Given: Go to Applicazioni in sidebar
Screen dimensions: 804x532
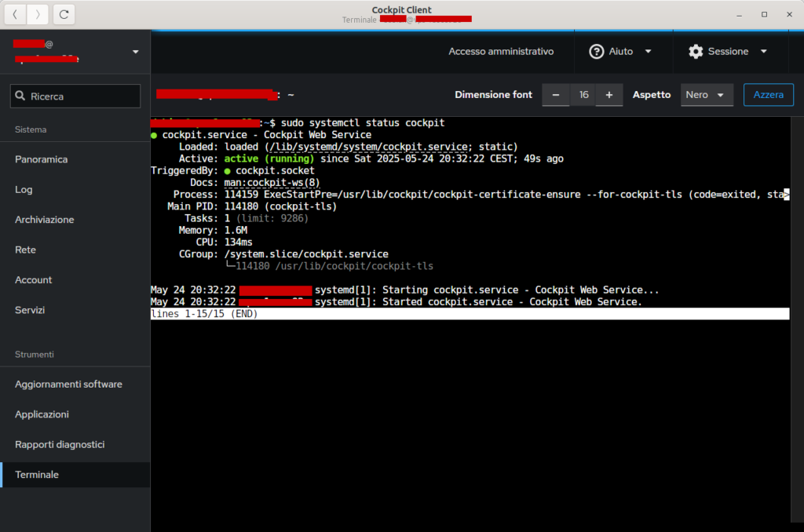Looking at the screenshot, I should (75, 414).
